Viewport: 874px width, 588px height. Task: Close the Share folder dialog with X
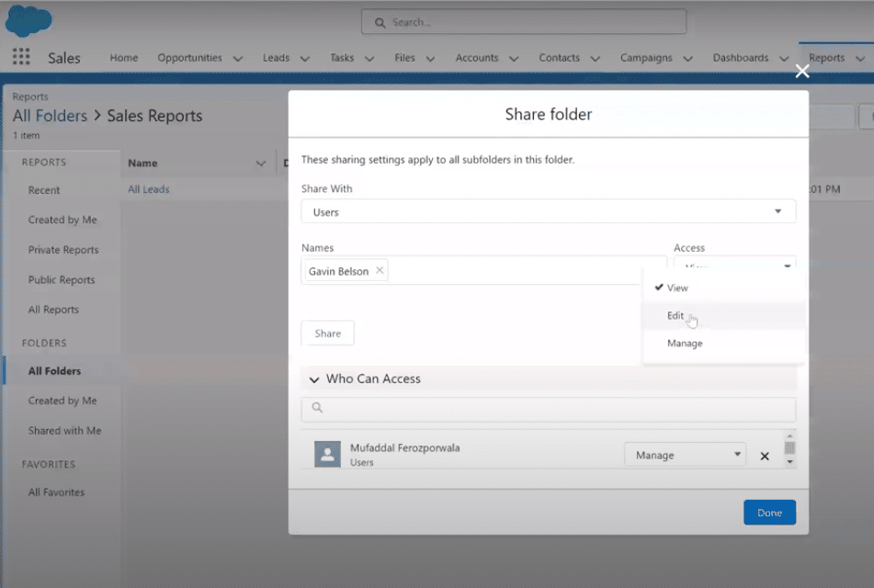point(802,72)
